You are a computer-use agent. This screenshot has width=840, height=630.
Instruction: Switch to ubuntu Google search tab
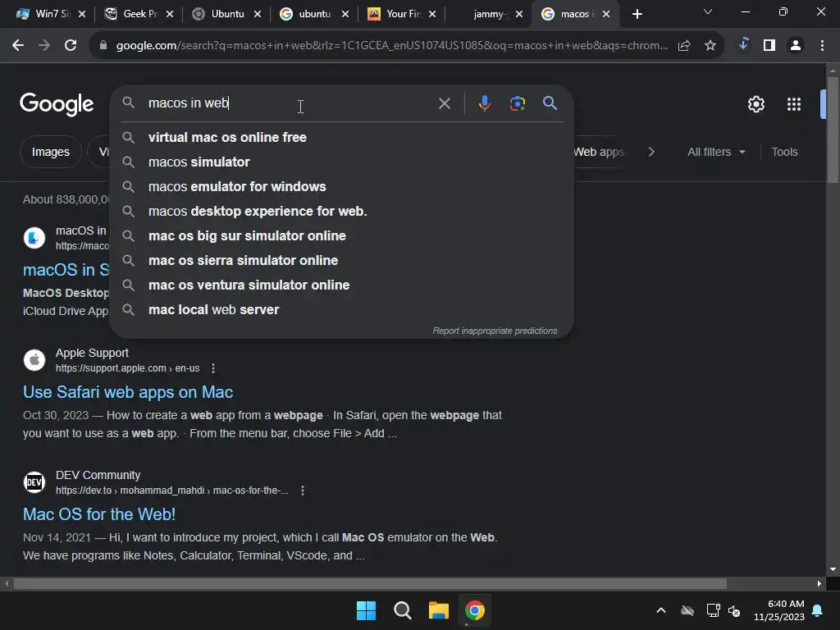click(306, 14)
